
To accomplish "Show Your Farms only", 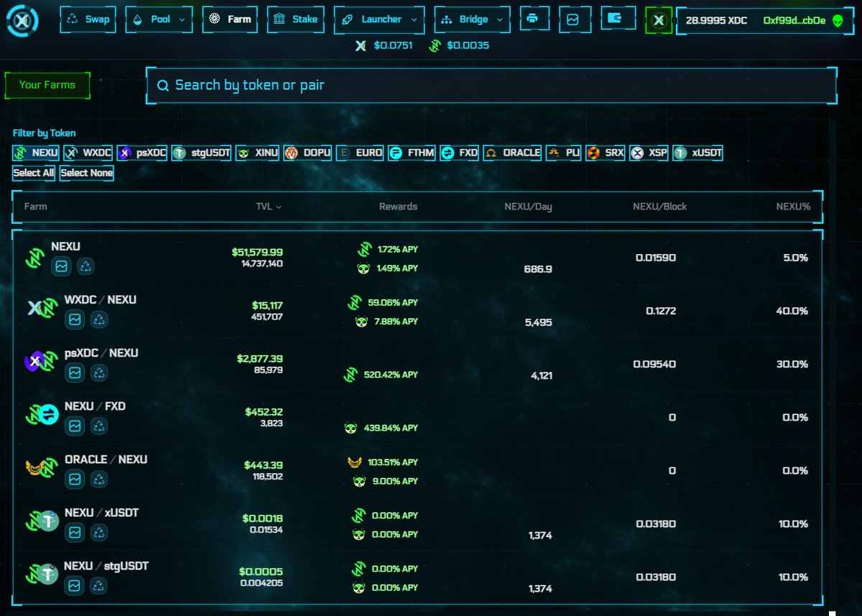I will coord(47,85).
